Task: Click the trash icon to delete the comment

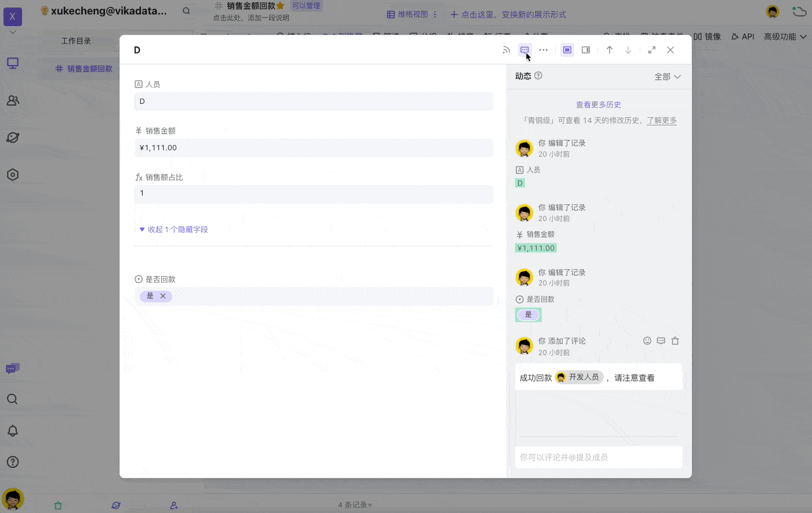Action: tap(675, 341)
